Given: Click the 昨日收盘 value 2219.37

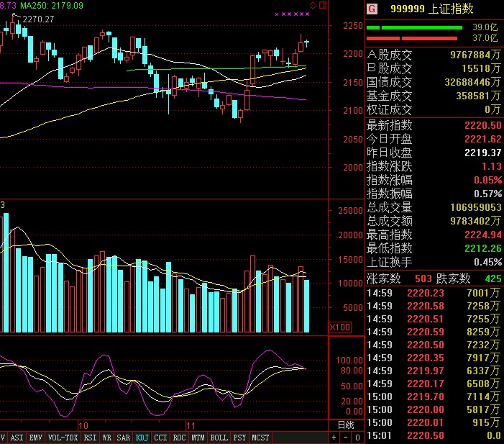Looking at the screenshot, I should coord(482,153).
